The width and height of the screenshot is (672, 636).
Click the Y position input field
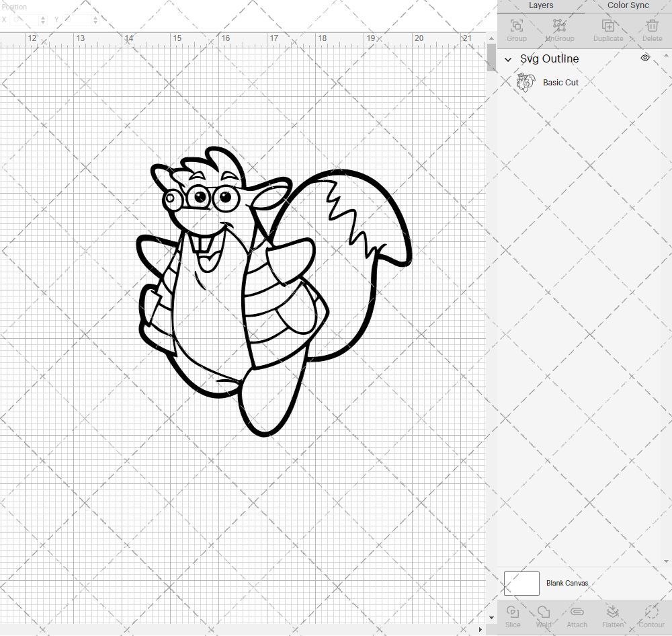78,19
